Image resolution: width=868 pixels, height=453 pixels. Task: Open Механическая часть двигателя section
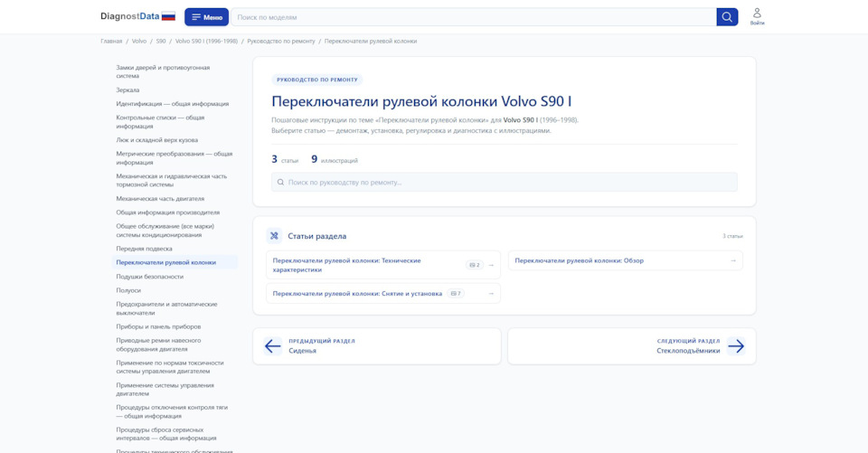pyautogui.click(x=175, y=198)
